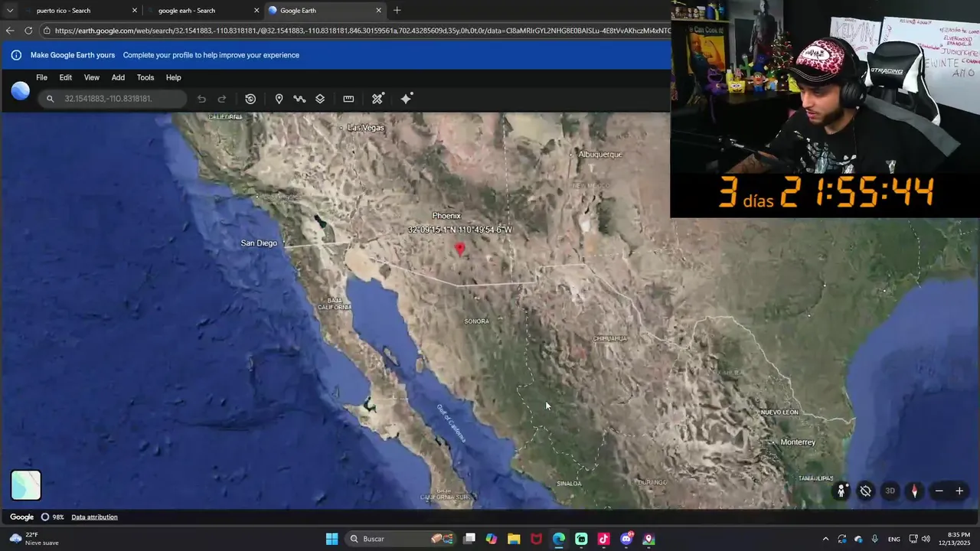This screenshot has width=980, height=551.
Task: Switch map style via bottom-left thumbnail
Action: [x=26, y=485]
